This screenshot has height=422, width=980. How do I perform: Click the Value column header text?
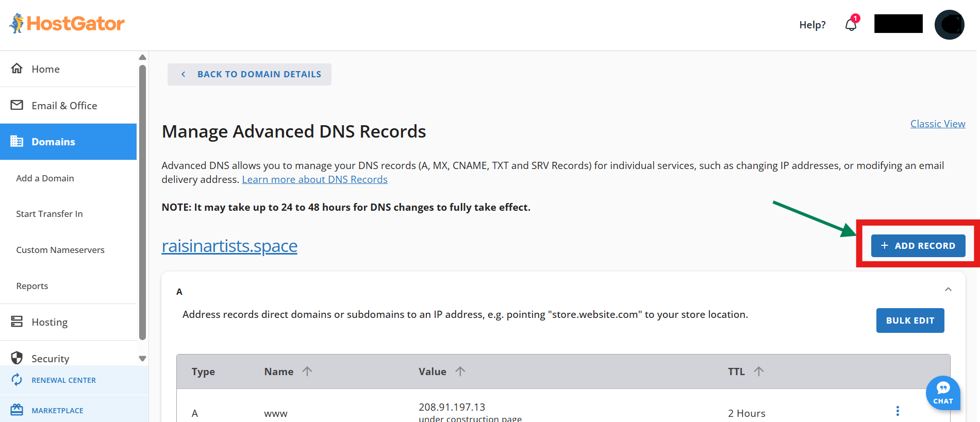433,372
